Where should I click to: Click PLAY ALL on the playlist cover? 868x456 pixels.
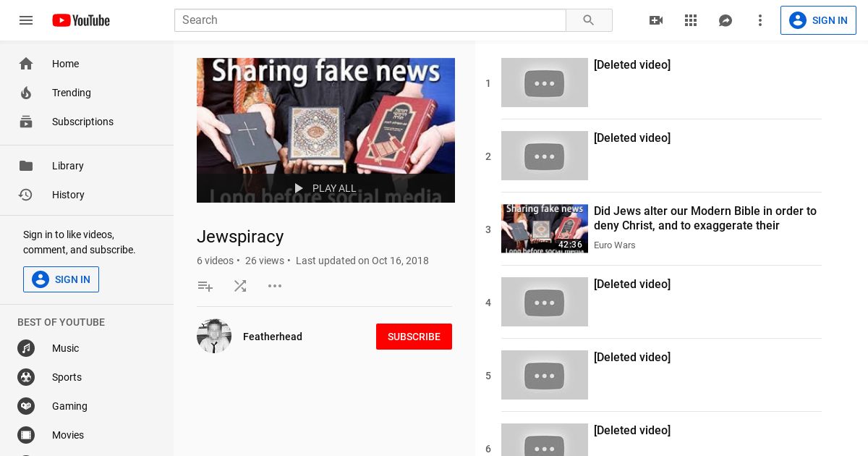pyautogui.click(x=325, y=188)
